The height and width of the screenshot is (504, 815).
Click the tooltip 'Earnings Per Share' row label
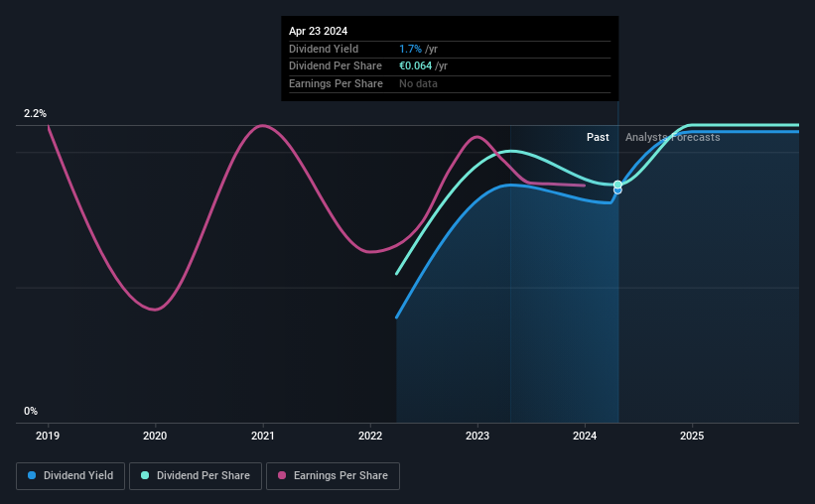(336, 83)
